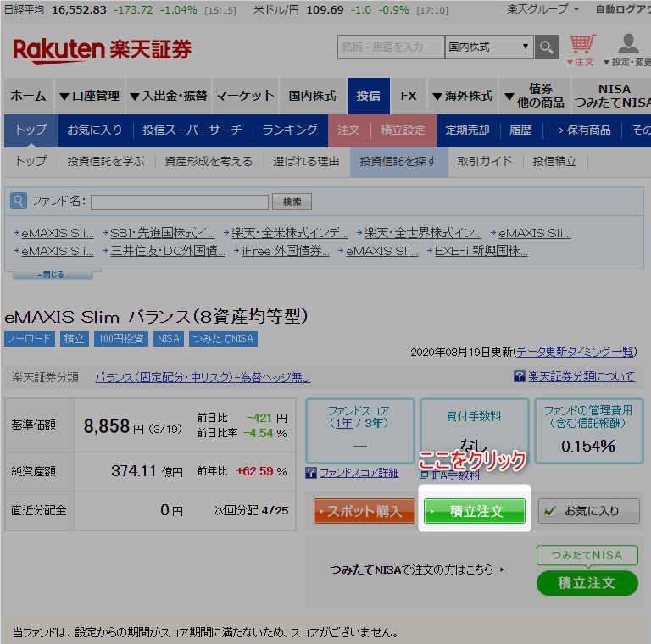The height and width of the screenshot is (644, 651).
Task: Open the マーケット tab
Action: (245, 96)
